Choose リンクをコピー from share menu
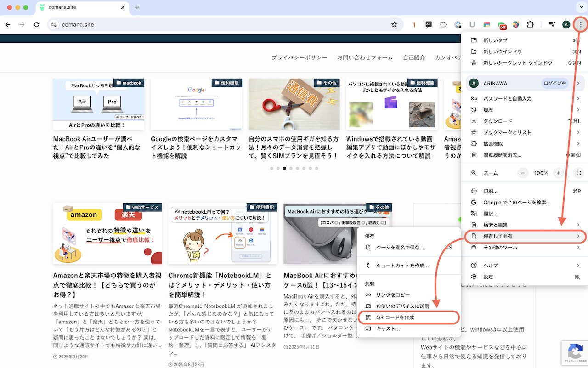This screenshot has height=368, width=588. pos(393,295)
